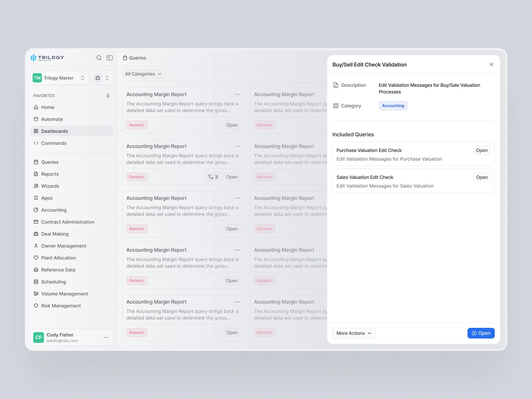Click the Sales Valuation Edit Check title
532x399 pixels.
tap(365, 177)
